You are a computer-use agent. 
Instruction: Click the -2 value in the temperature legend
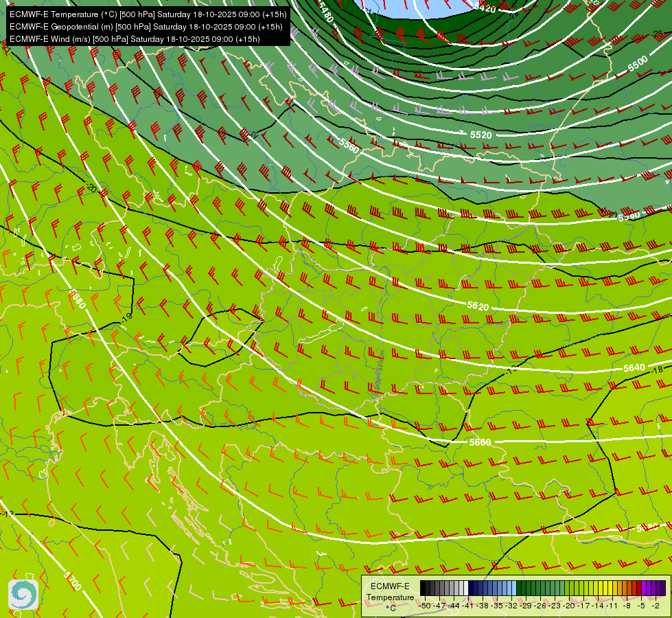point(656,606)
